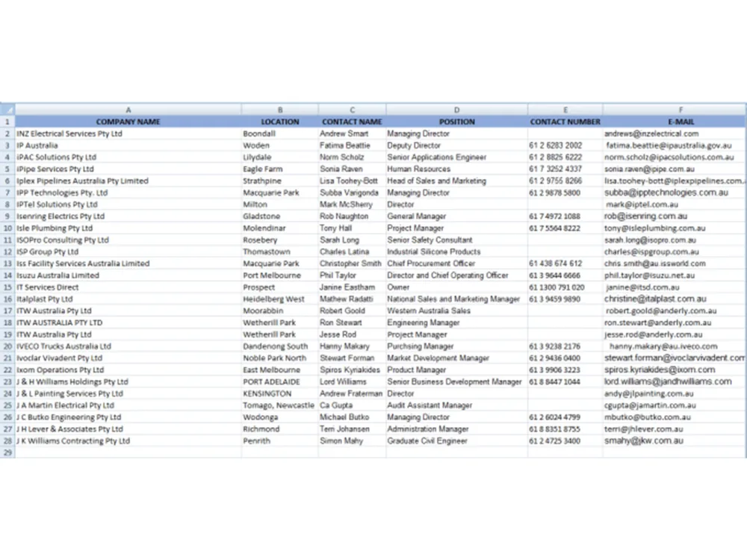Click the POSITION header cell
The image size is (747, 560).
pos(457,122)
